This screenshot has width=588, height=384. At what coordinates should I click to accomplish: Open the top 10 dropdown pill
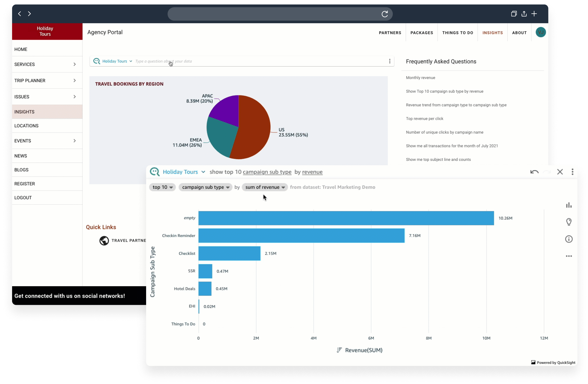[162, 187]
